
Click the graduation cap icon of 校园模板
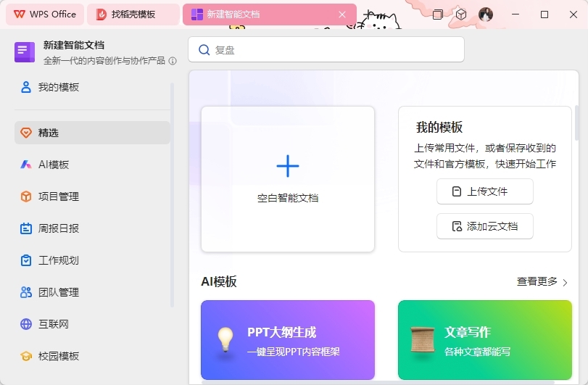click(x=26, y=356)
